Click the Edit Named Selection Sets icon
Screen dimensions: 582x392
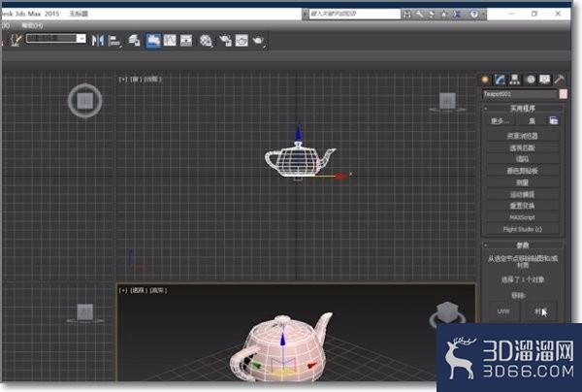point(16,40)
